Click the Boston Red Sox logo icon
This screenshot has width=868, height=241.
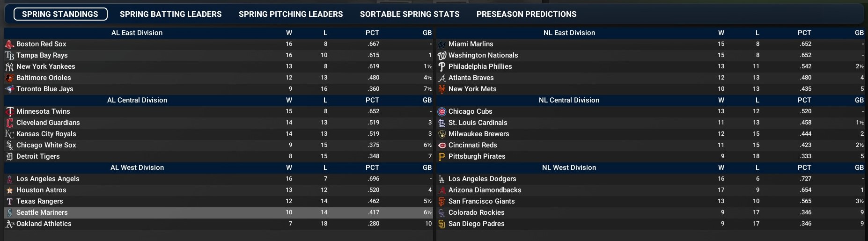point(9,44)
